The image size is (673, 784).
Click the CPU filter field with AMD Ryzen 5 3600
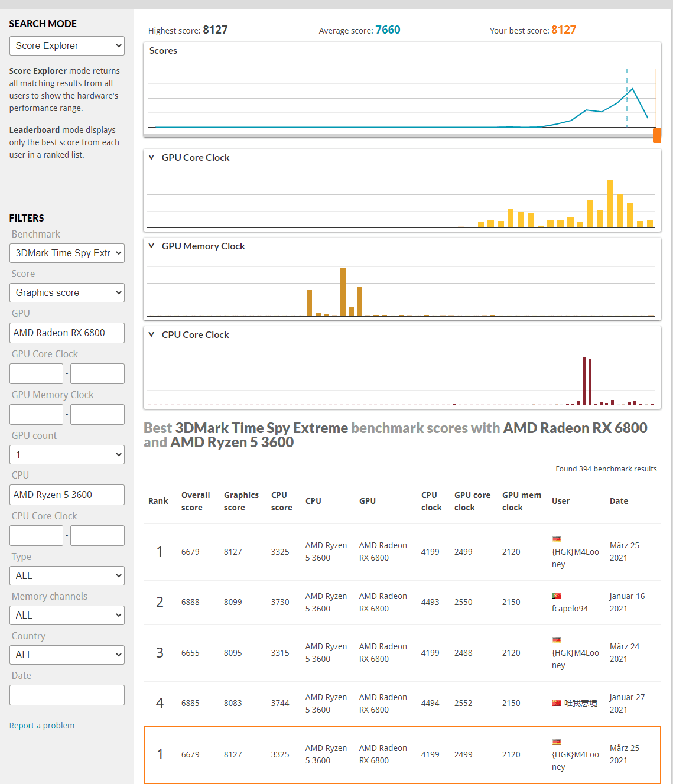(x=67, y=495)
